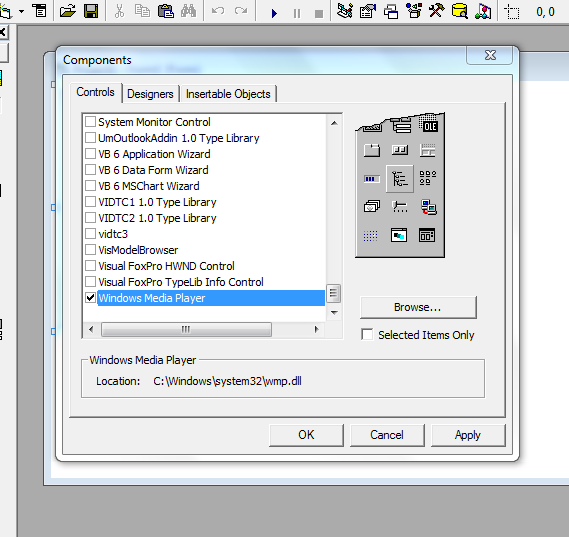Click the Apply button
The width and height of the screenshot is (569, 537).
468,435
